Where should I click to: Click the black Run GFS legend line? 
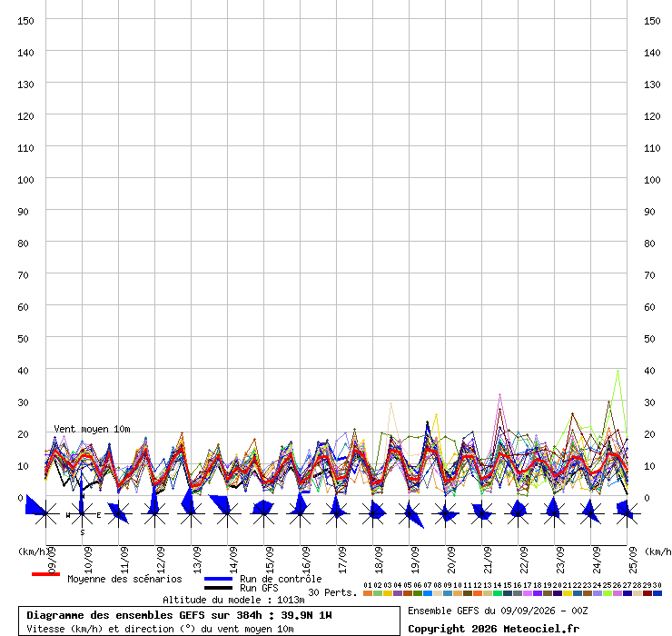[x=218, y=588]
